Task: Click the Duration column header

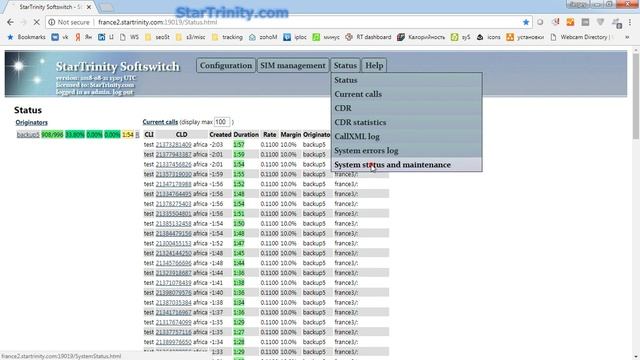Action: (x=246, y=134)
